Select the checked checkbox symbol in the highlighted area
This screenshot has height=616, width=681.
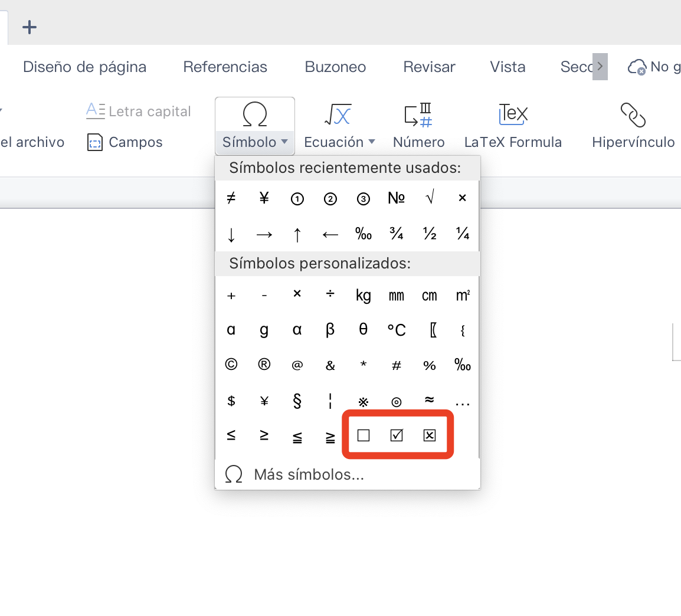coord(396,435)
